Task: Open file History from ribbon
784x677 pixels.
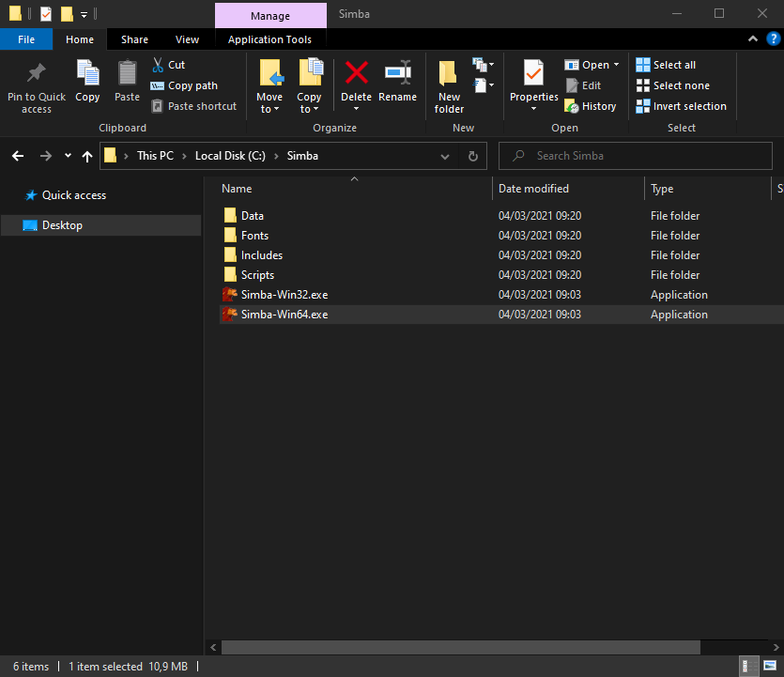Action: coord(590,106)
